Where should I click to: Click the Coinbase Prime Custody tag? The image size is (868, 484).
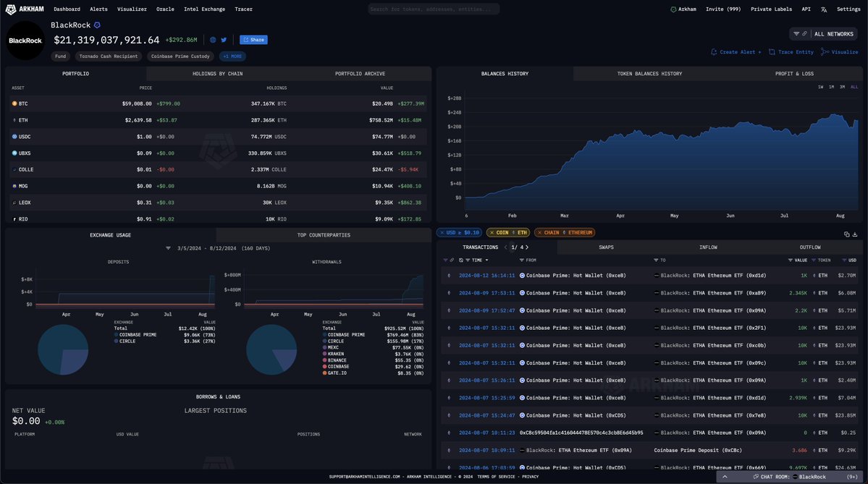pyautogui.click(x=180, y=56)
